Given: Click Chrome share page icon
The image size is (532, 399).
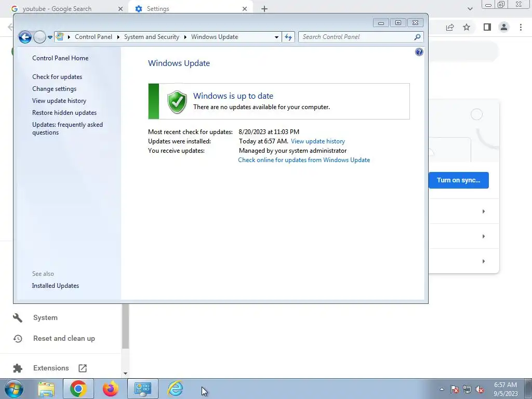Looking at the screenshot, I should point(450,27).
